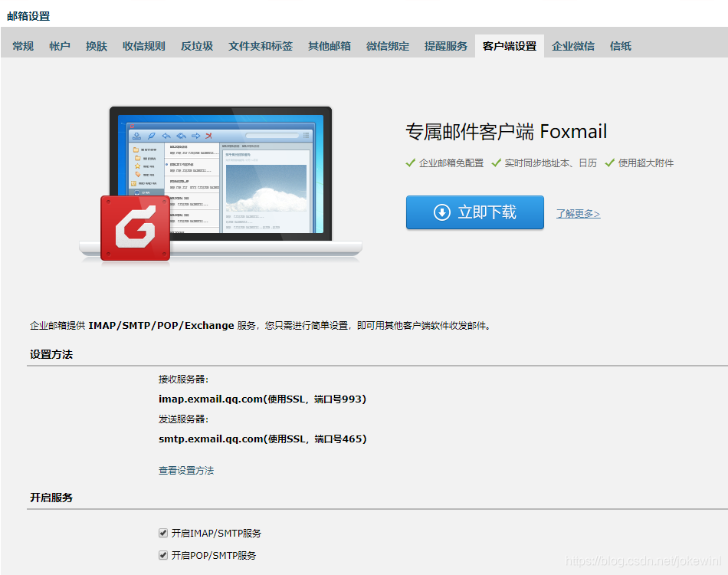
Task: Click the 设置方法 section heading
Action: click(x=51, y=354)
